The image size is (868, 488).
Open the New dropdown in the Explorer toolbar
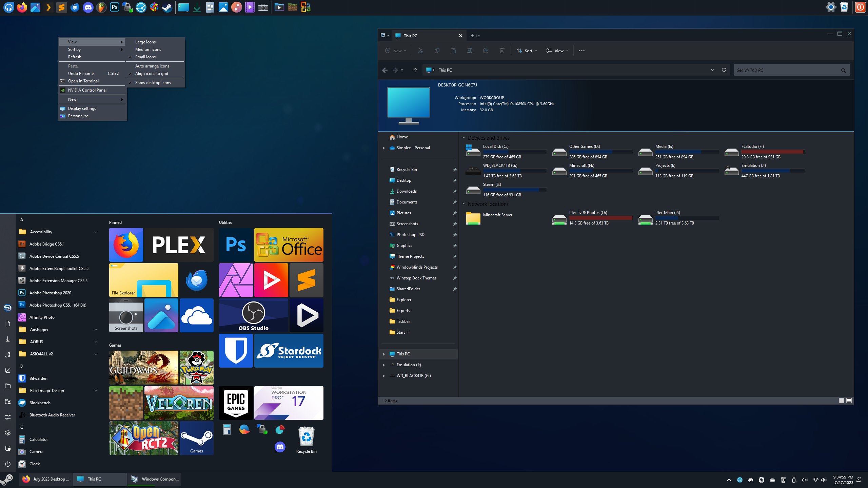395,51
